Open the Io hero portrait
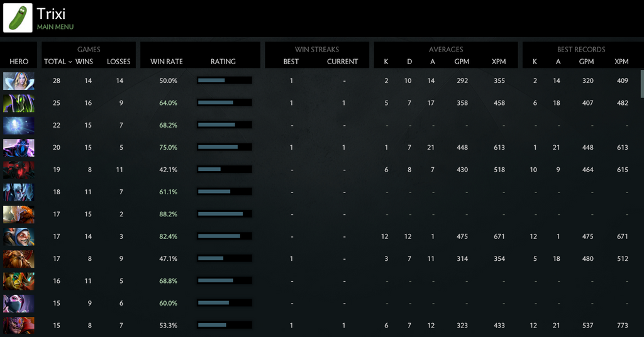 (19, 125)
